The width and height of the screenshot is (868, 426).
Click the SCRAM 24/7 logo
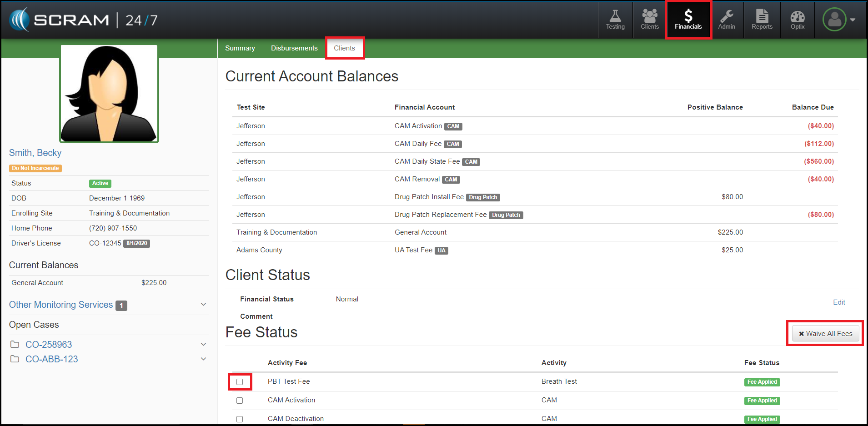click(x=83, y=20)
